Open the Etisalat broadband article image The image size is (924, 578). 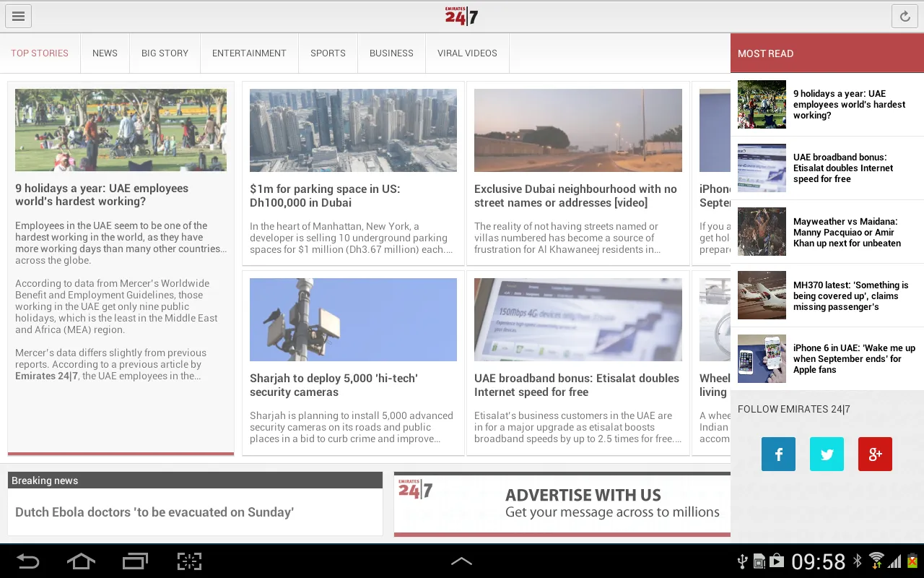point(578,319)
